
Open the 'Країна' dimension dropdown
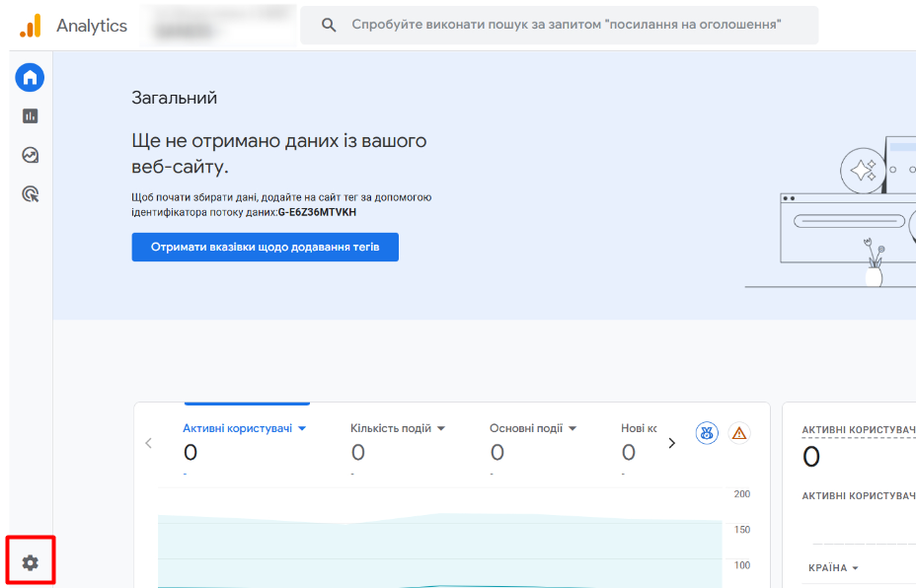834,568
